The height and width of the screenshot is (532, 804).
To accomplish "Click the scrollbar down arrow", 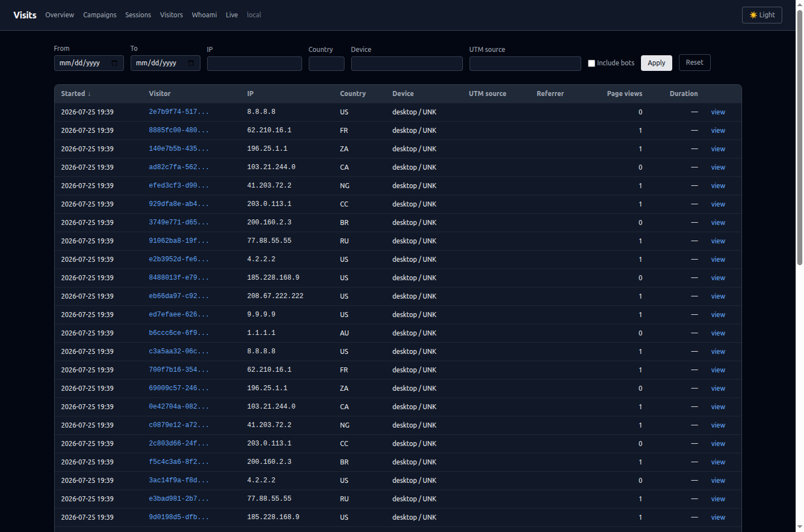I will (x=800, y=527).
